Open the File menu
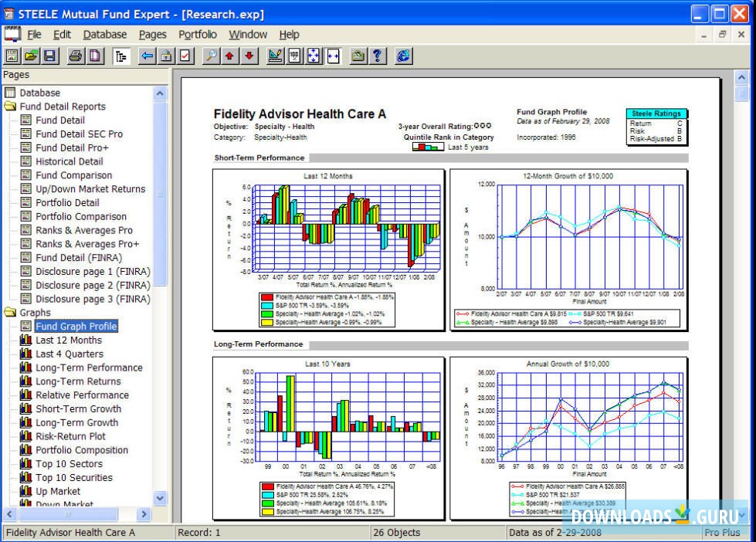 pos(34,35)
